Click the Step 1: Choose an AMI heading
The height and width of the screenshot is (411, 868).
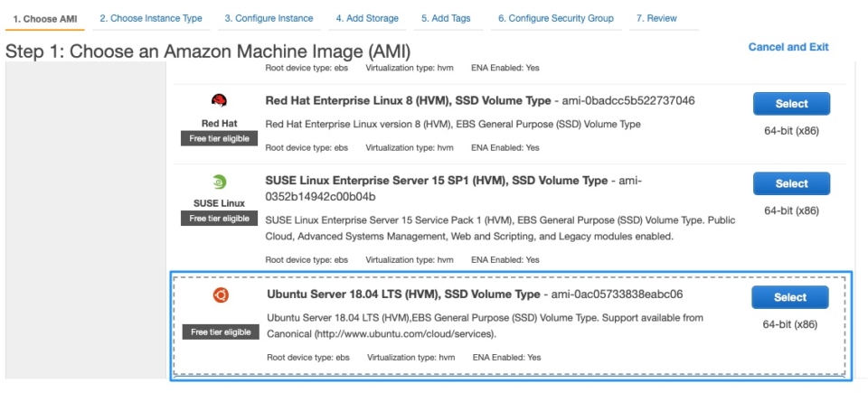pos(208,52)
